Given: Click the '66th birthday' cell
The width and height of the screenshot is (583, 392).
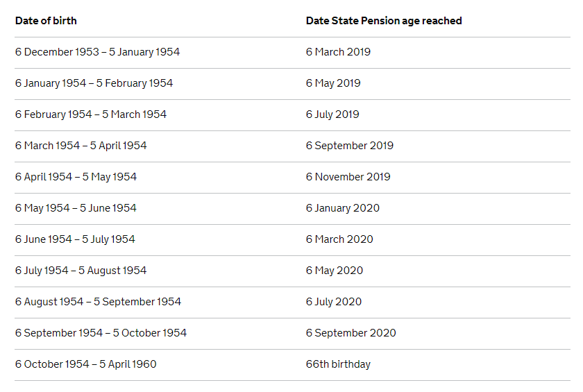Looking at the screenshot, I should [x=338, y=364].
